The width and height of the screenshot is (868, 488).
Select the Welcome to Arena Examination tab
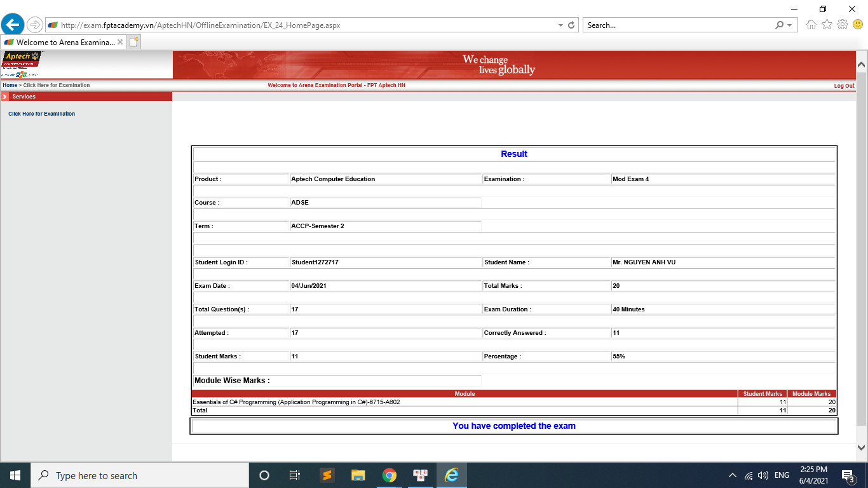64,42
